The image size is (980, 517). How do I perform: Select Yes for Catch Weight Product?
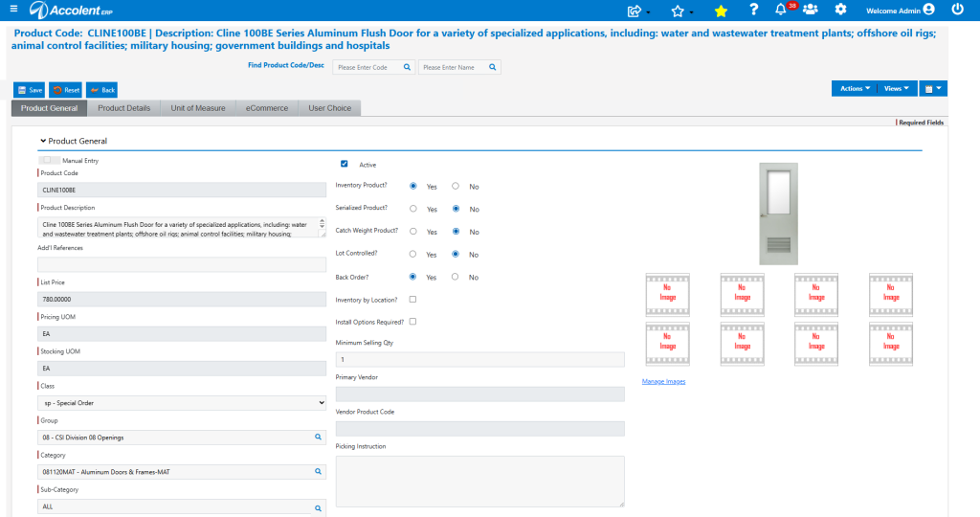413,232
